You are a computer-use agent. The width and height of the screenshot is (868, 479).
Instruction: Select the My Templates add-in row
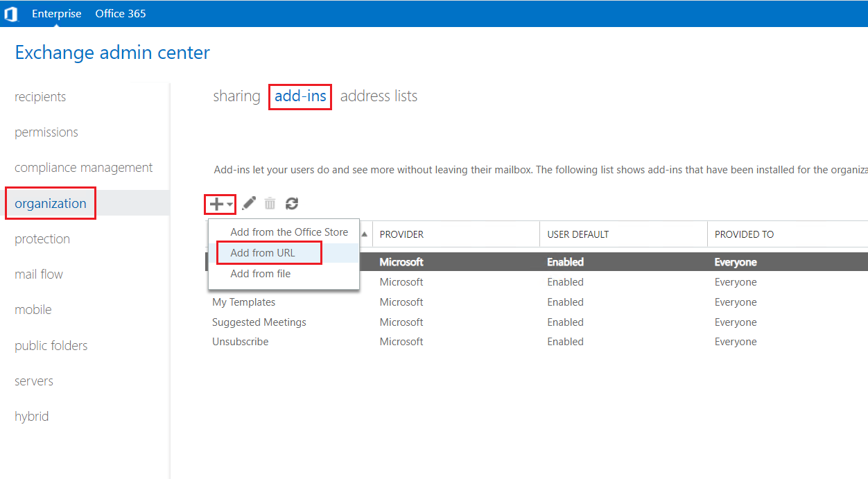pyautogui.click(x=537, y=302)
